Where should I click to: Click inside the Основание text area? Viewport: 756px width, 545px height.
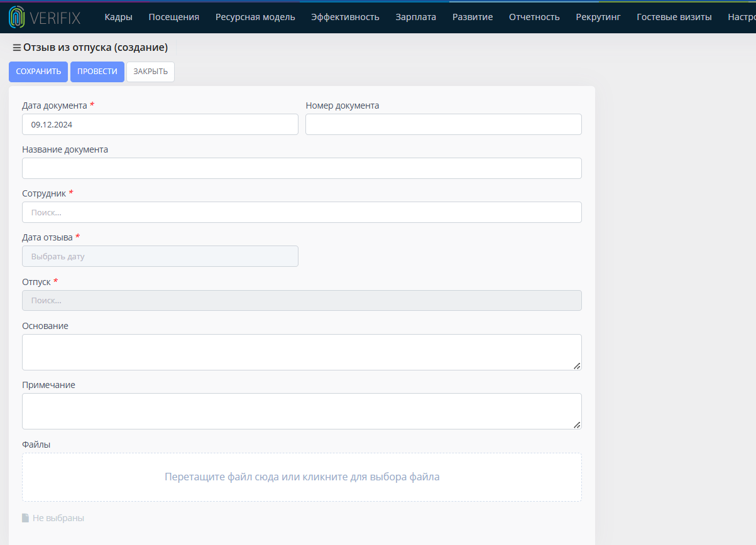pyautogui.click(x=302, y=352)
